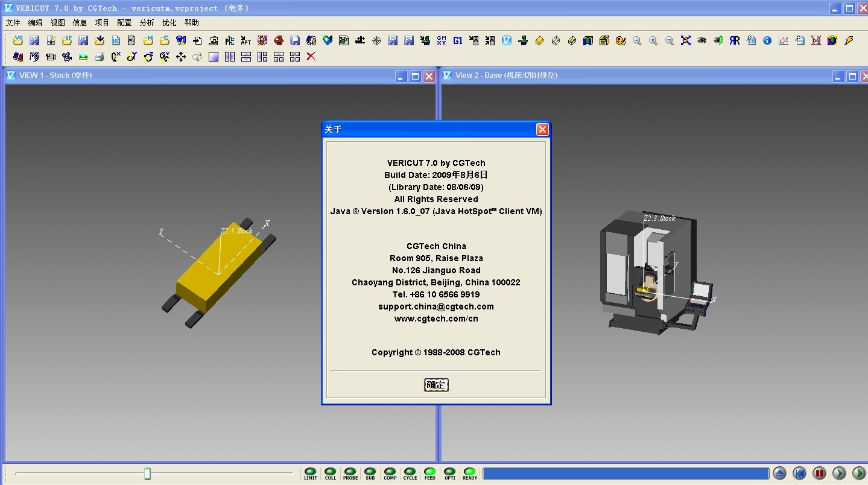Click the target crosshair toolbar icon
Image resolution: width=868 pixels, height=485 pixels.
[x=376, y=40]
